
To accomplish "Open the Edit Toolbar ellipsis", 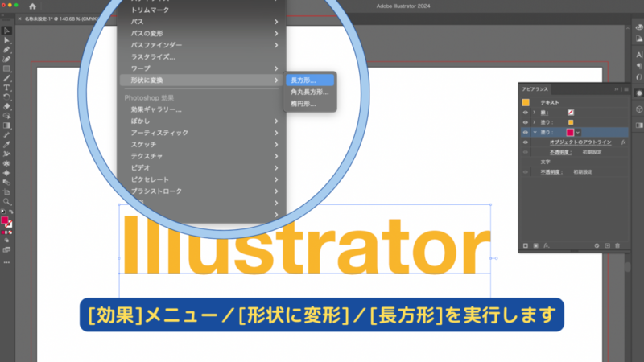I will coord(6,262).
